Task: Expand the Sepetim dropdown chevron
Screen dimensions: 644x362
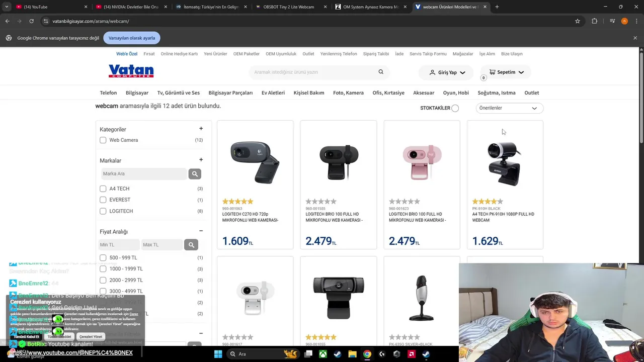Action: click(x=521, y=72)
